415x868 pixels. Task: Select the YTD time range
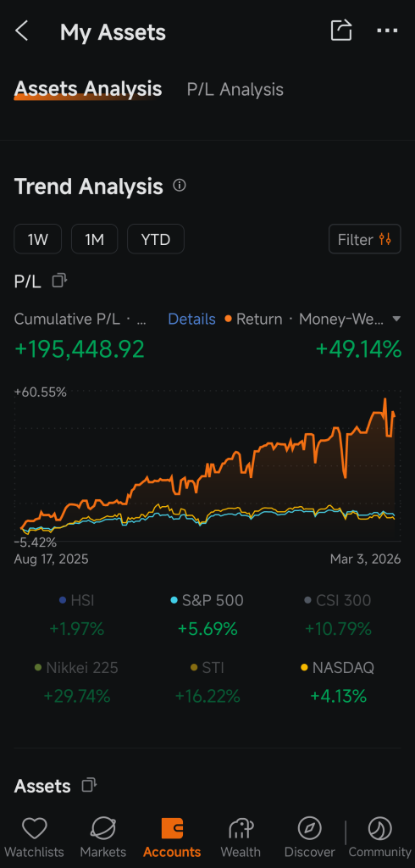(x=156, y=239)
